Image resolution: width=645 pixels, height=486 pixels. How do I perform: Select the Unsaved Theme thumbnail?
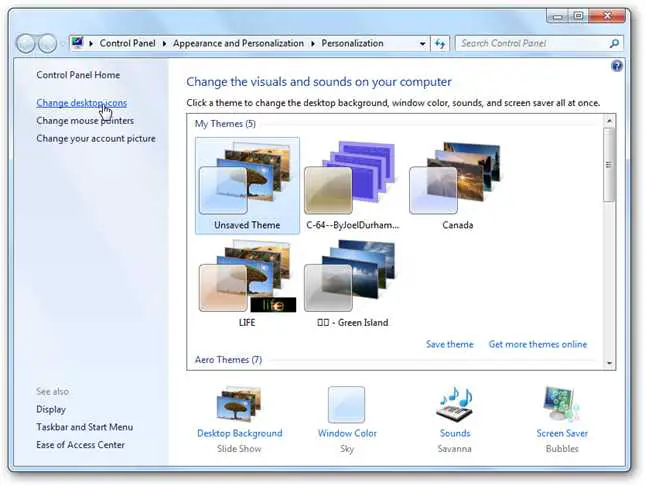[247, 186]
